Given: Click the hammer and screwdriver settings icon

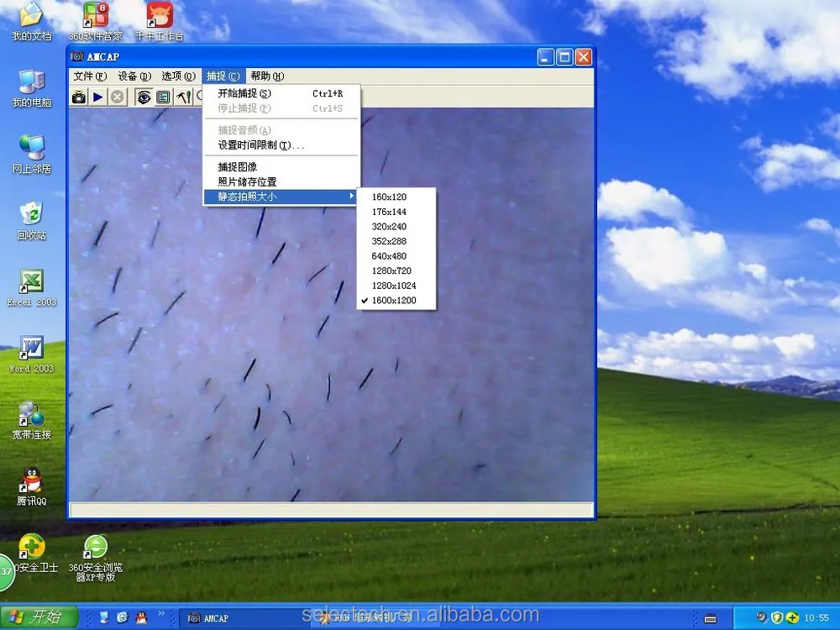Looking at the screenshot, I should point(183,97).
